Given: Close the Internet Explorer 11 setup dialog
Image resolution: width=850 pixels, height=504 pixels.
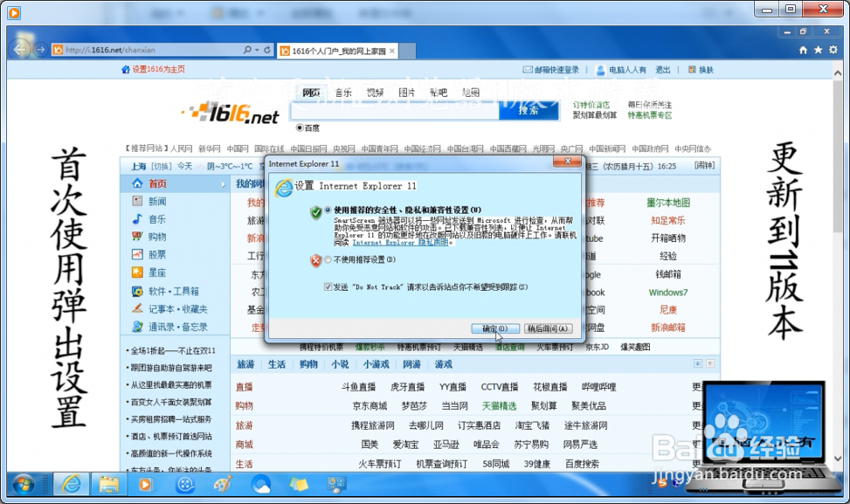Looking at the screenshot, I should [x=567, y=162].
